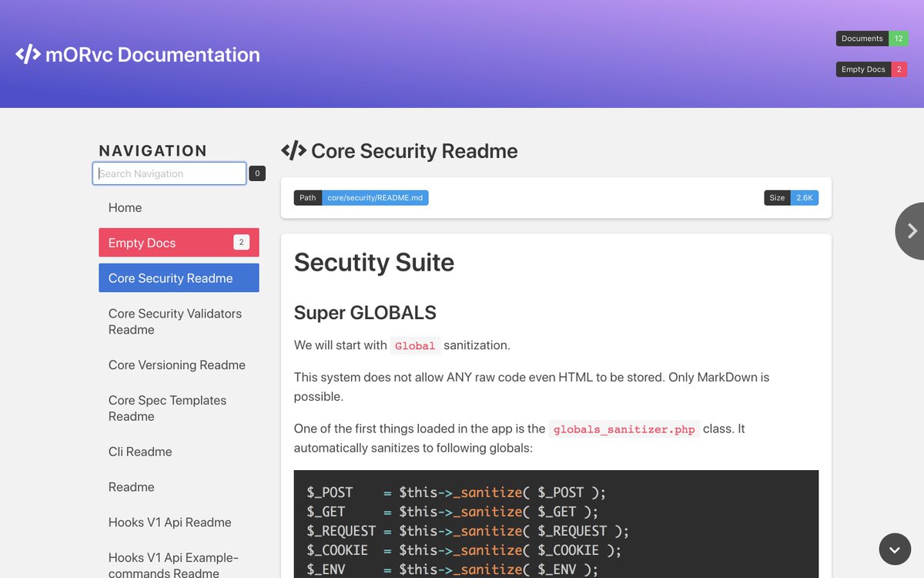924x578 pixels.
Task: Open Core Spec Templates Readme
Action: click(179, 408)
